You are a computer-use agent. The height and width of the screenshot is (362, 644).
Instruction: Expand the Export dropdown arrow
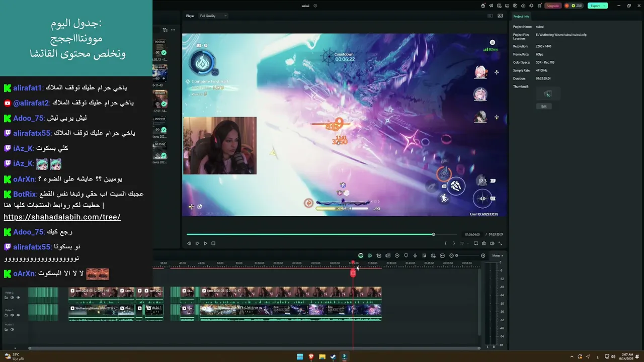(x=605, y=6)
